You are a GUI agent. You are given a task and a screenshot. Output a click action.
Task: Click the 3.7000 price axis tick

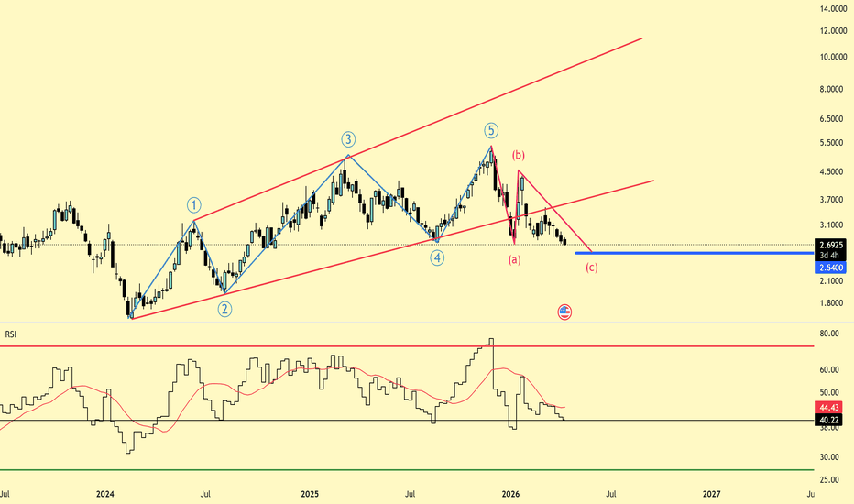(x=833, y=200)
